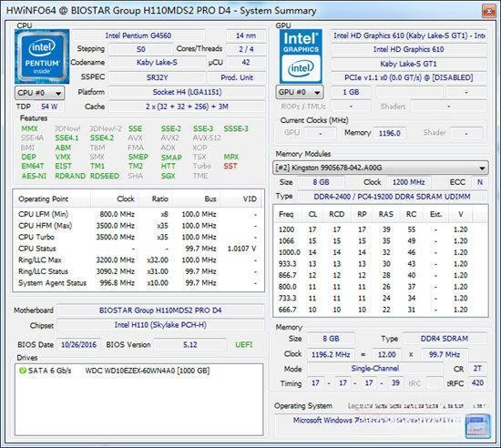
Task: Click the memory Clock 1196.2 MHz field
Action: click(x=331, y=355)
